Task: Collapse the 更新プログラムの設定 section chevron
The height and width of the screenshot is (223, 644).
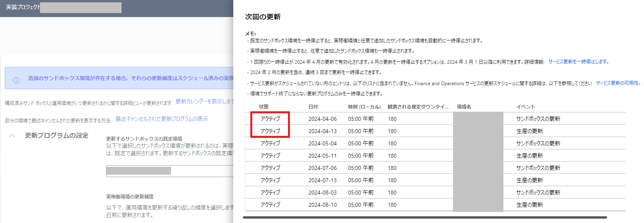Action: (x=12, y=135)
